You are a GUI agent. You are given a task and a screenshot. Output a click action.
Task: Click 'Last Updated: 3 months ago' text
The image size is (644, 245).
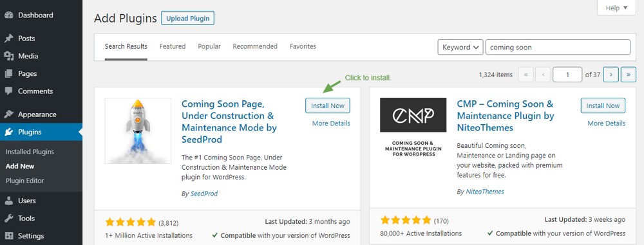coord(308,222)
